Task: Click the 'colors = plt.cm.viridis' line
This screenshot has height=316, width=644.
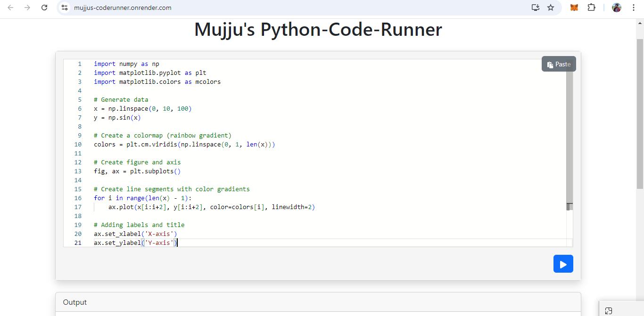Action: pos(184,144)
